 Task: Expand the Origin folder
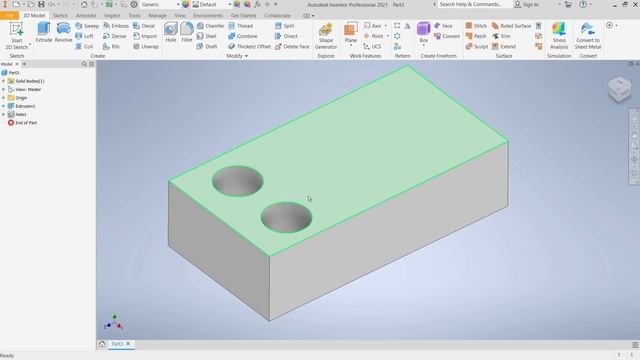point(4,98)
